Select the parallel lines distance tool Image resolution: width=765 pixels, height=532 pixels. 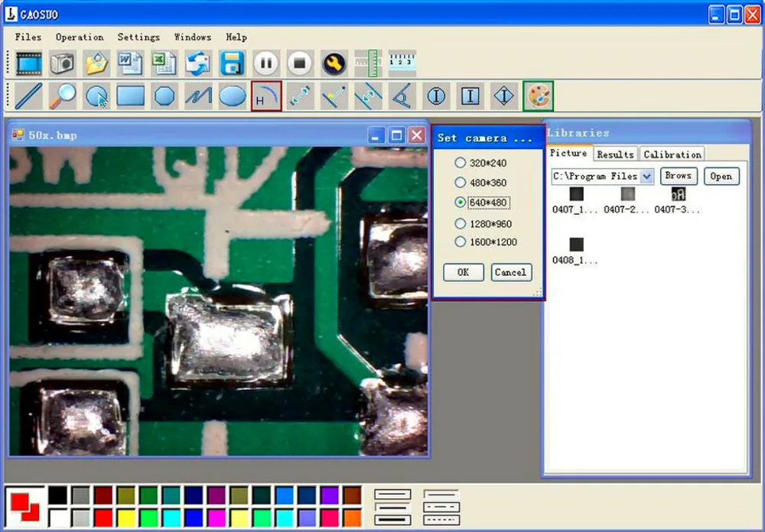click(x=368, y=96)
